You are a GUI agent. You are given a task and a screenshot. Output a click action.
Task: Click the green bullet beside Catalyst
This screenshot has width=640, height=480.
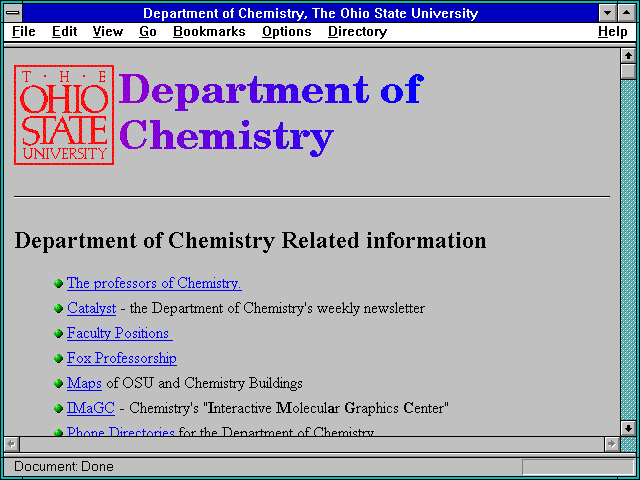pos(58,309)
